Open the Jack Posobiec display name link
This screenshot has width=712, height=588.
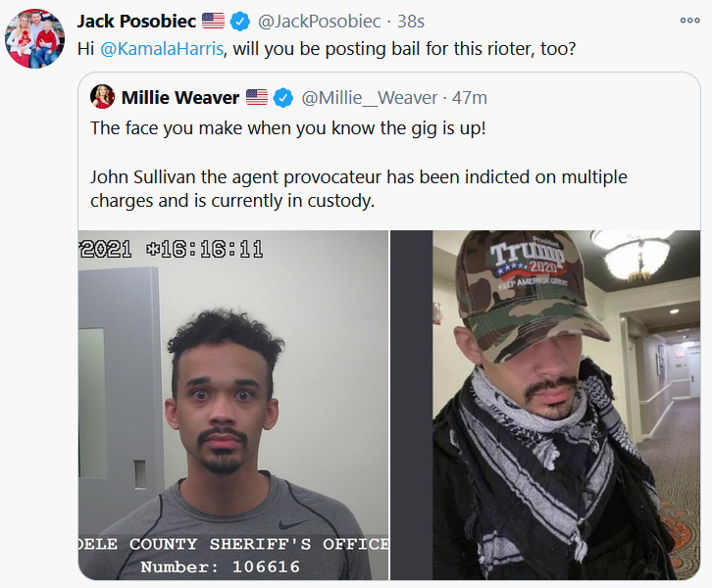(x=136, y=21)
